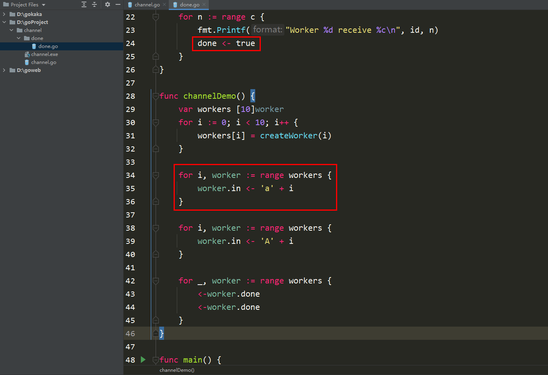Click the folder icon in Project Files header

coord(6,5)
